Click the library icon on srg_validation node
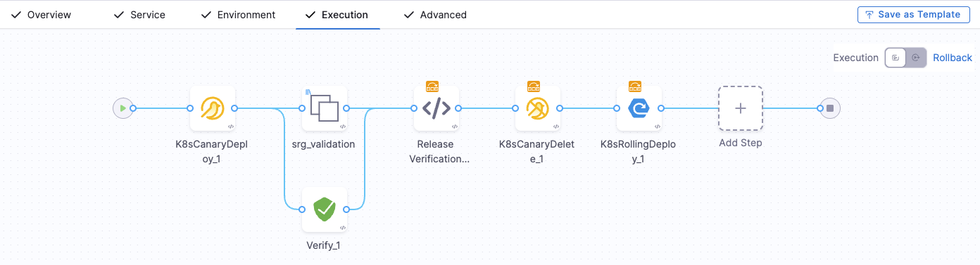The height and width of the screenshot is (265, 980). (x=308, y=91)
